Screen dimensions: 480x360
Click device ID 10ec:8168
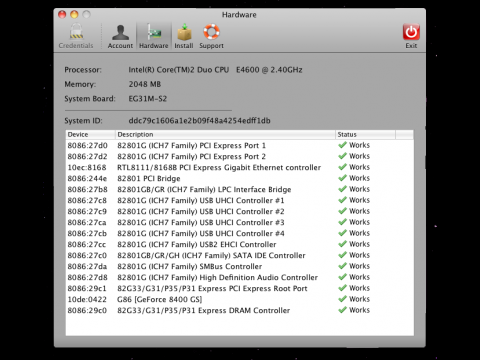click(x=87, y=167)
